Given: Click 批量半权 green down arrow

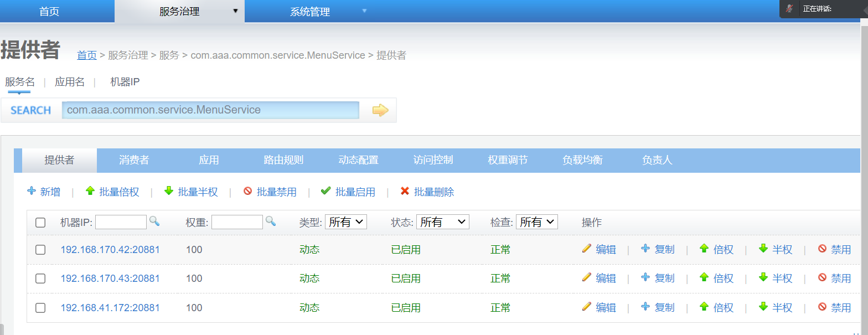Looking at the screenshot, I should pos(169,191).
